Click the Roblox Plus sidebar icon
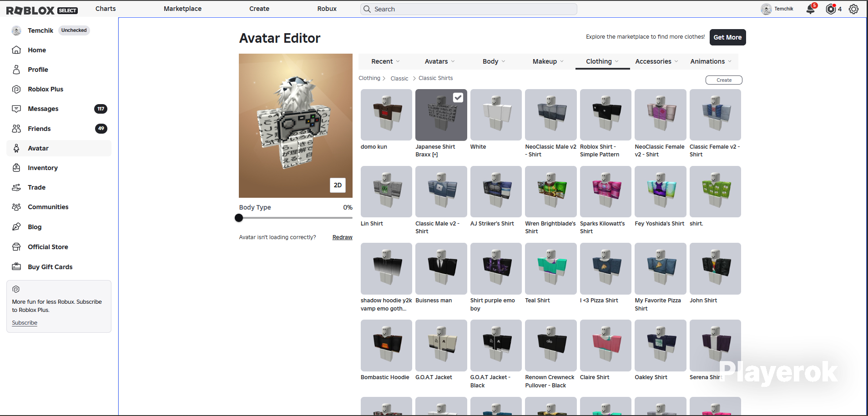 (16, 89)
